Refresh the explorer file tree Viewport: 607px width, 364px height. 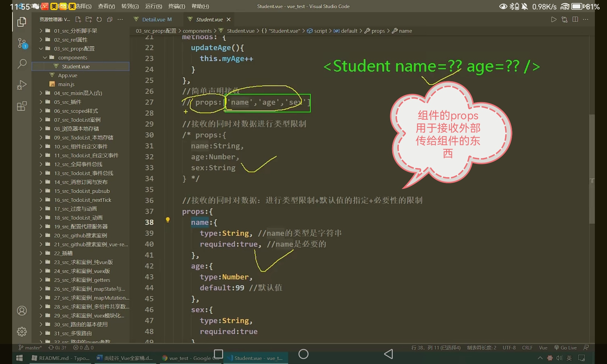(x=99, y=19)
